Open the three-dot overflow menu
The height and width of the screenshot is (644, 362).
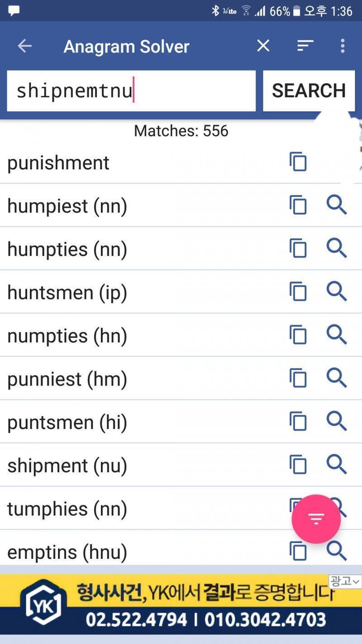point(343,46)
